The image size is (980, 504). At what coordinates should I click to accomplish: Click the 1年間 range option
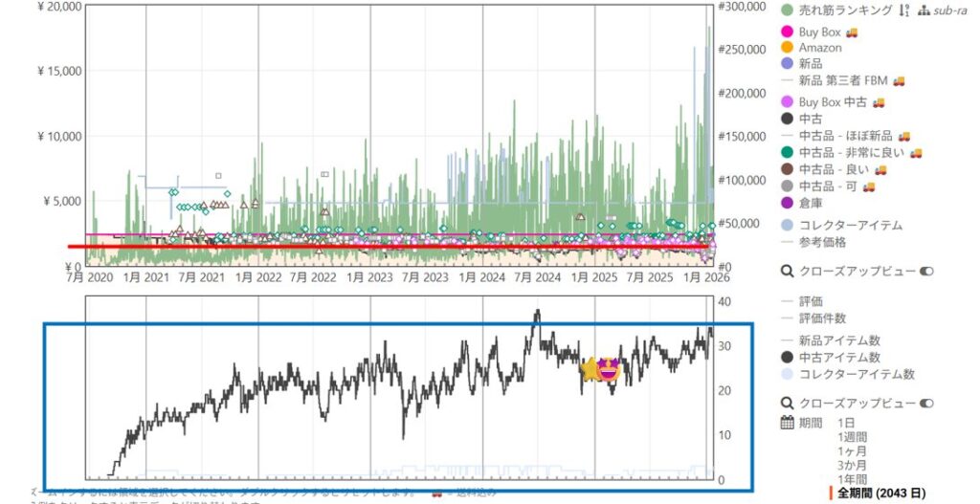(852, 479)
